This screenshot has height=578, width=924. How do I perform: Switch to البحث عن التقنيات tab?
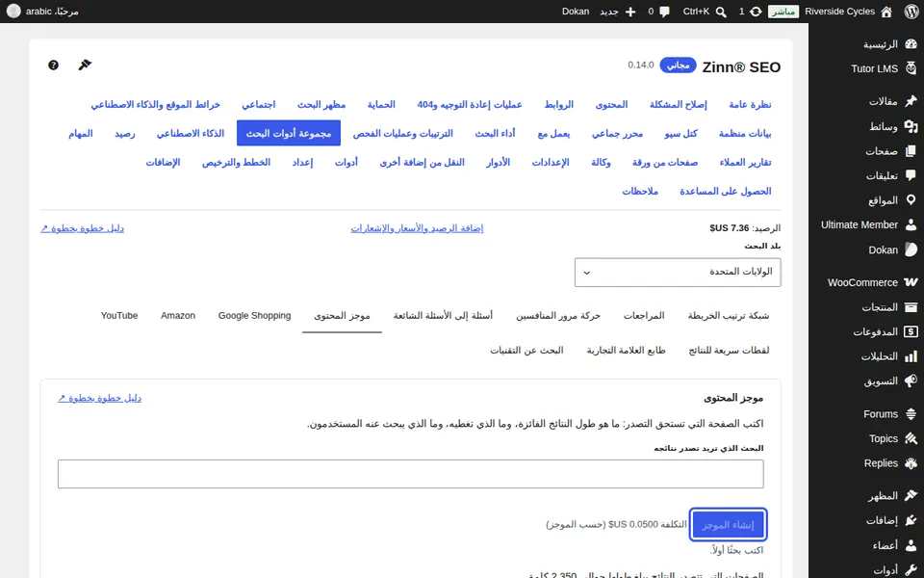(526, 351)
